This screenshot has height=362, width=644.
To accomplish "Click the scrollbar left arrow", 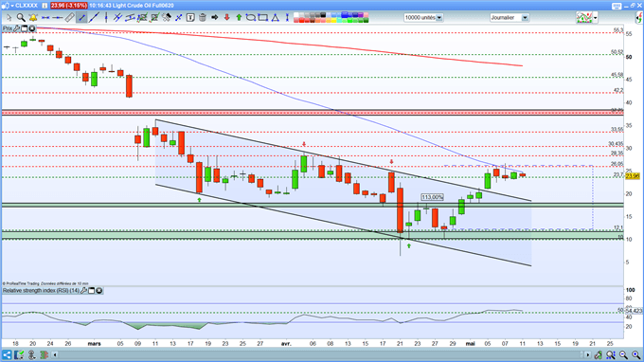I will click(55, 354).
